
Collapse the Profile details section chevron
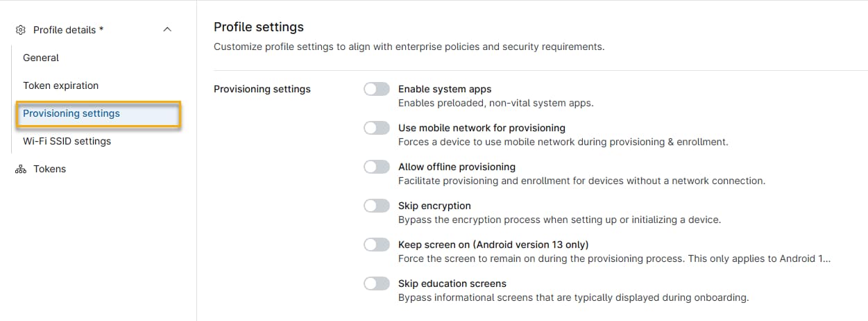(x=167, y=30)
